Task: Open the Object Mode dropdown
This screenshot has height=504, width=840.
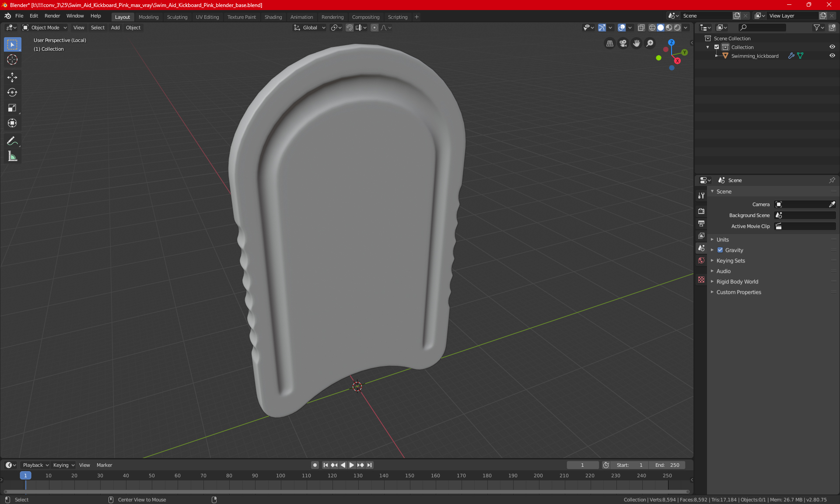Action: pyautogui.click(x=45, y=28)
